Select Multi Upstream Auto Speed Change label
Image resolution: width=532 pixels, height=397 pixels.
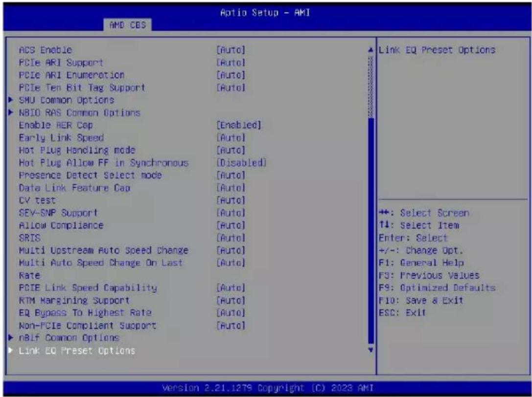tap(103, 250)
